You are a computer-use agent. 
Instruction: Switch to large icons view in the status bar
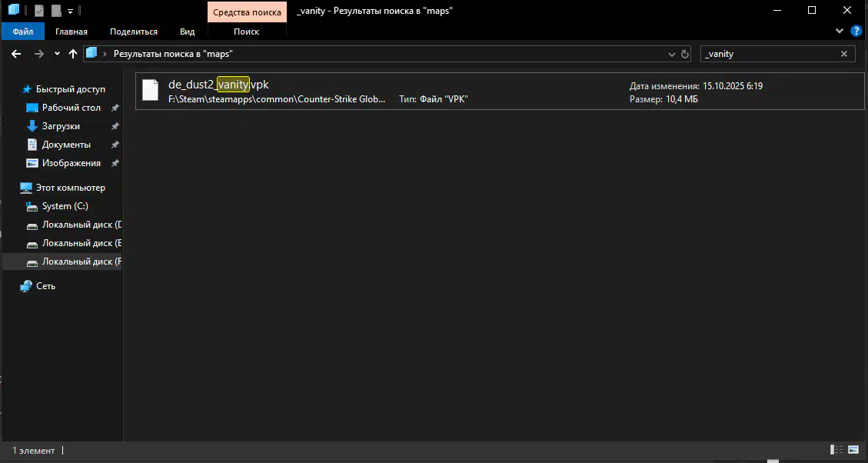click(x=854, y=450)
